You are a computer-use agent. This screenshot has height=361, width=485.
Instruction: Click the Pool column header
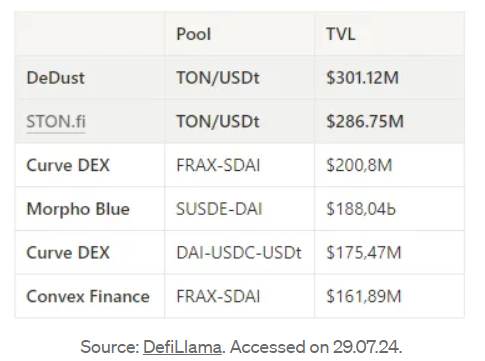194,34
